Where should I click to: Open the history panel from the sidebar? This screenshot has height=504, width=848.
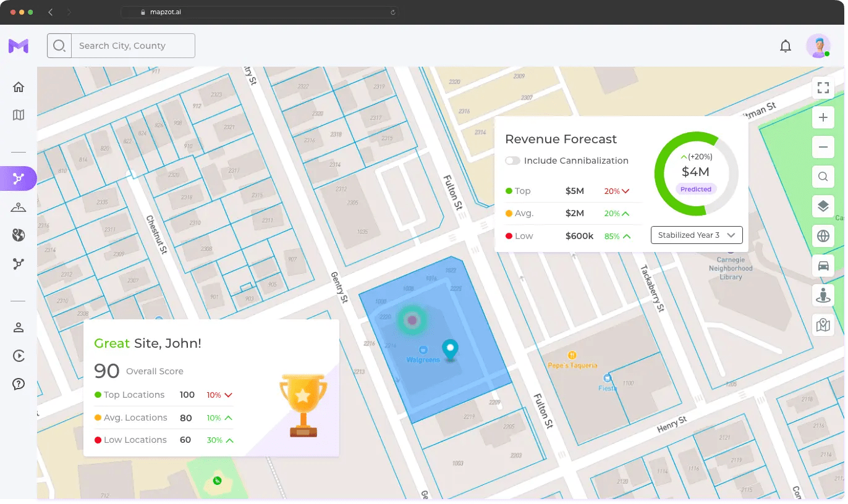tap(19, 356)
